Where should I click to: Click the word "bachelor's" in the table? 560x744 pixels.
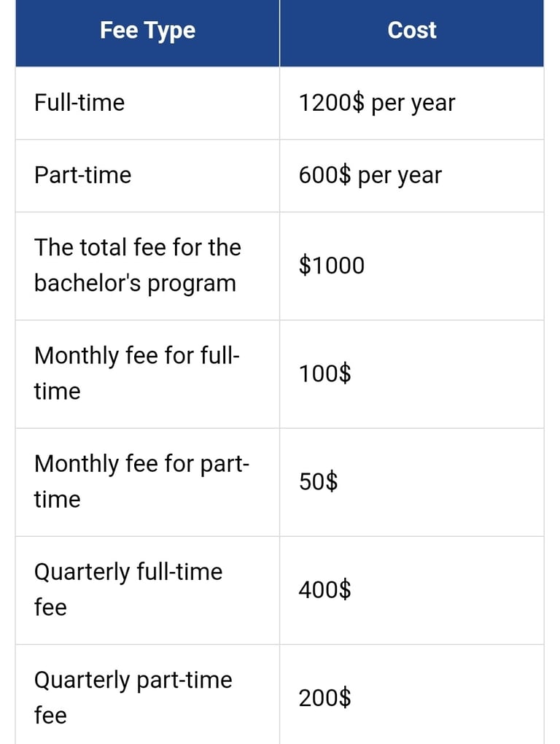point(87,283)
